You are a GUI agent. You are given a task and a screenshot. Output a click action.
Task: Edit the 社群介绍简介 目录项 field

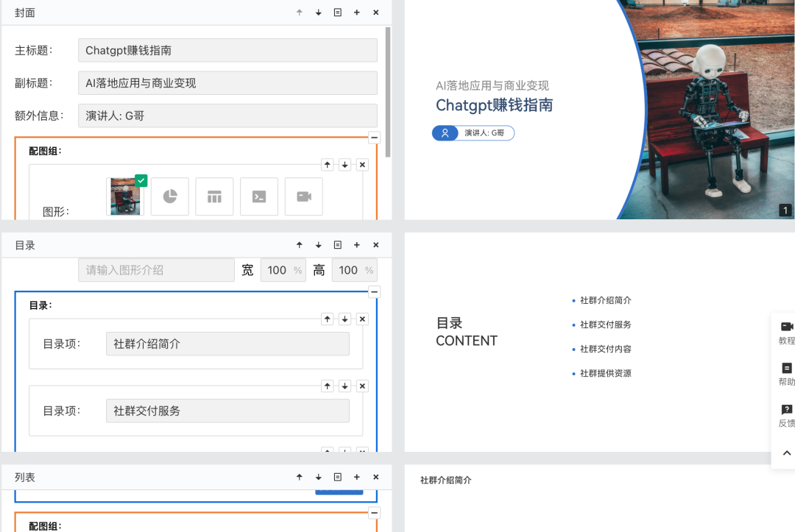pos(227,344)
